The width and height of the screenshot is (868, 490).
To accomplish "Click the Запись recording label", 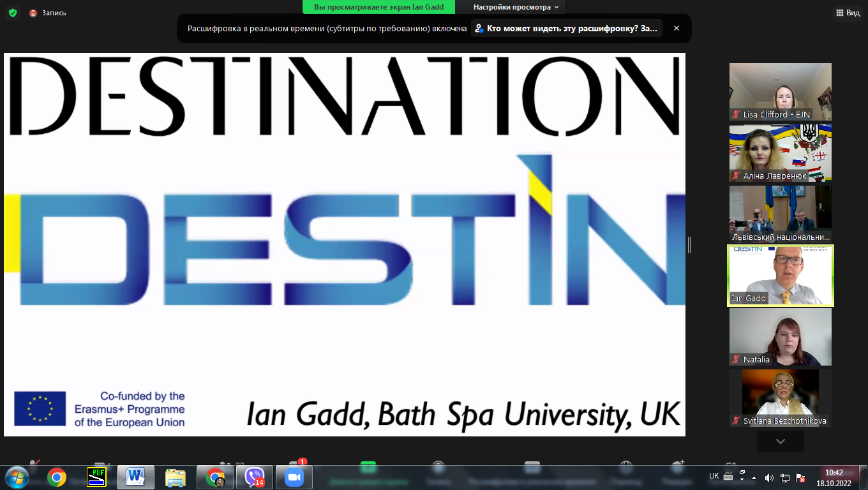I will click(x=54, y=13).
